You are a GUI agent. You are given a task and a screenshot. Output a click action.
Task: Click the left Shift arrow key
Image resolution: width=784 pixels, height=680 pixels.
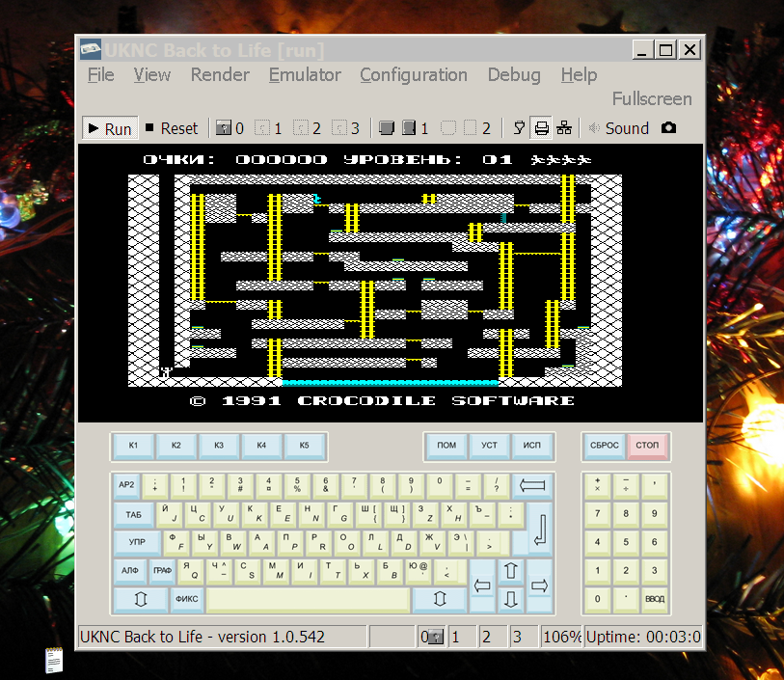click(141, 600)
